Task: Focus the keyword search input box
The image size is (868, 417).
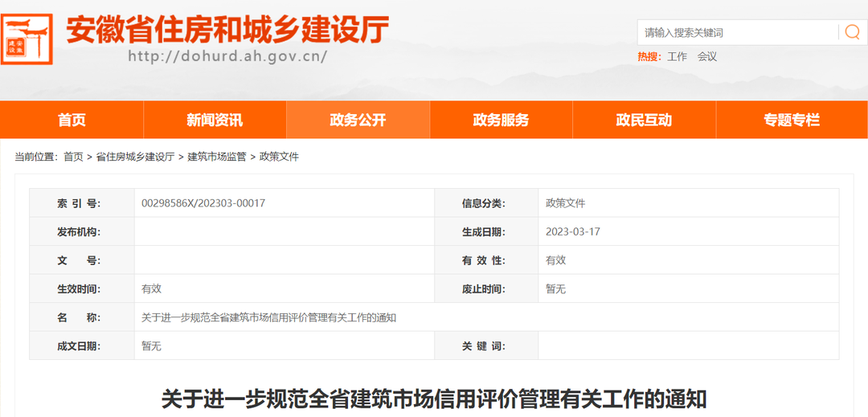Action: click(x=738, y=33)
